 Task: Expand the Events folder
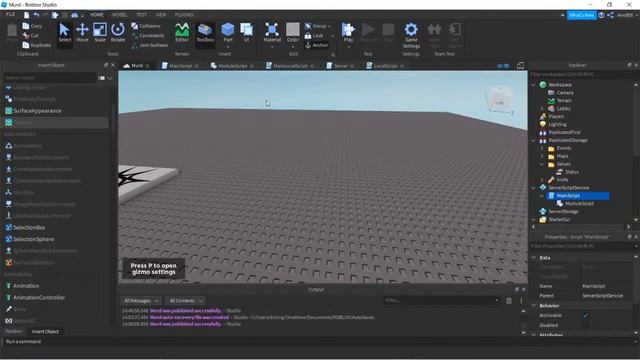click(x=542, y=148)
